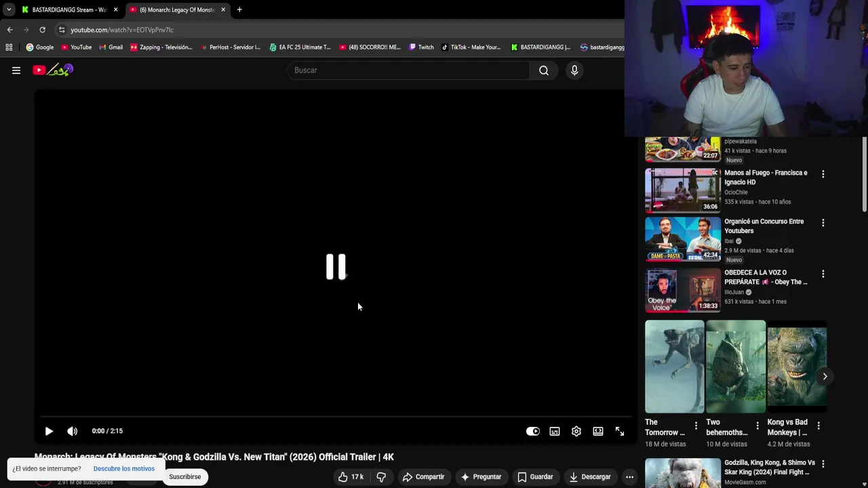The height and width of the screenshot is (488, 868).
Task: Open options for Organicé un Concurso video
Action: 823,223
